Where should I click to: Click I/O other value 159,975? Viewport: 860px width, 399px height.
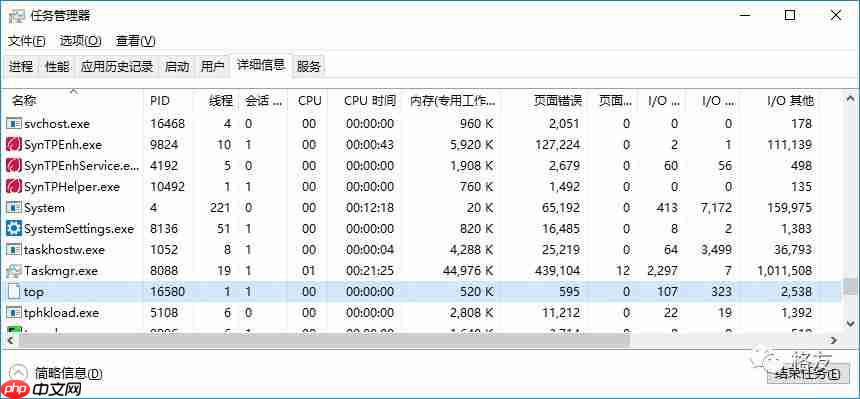tap(789, 208)
